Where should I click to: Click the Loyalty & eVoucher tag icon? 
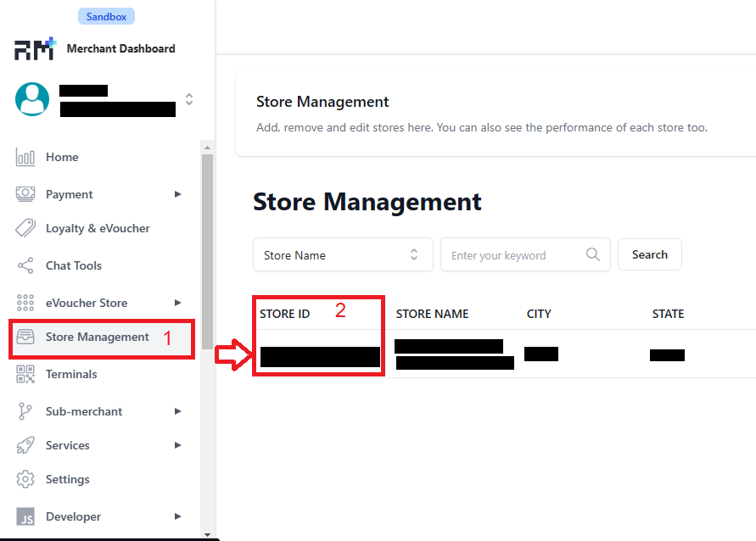(x=25, y=228)
